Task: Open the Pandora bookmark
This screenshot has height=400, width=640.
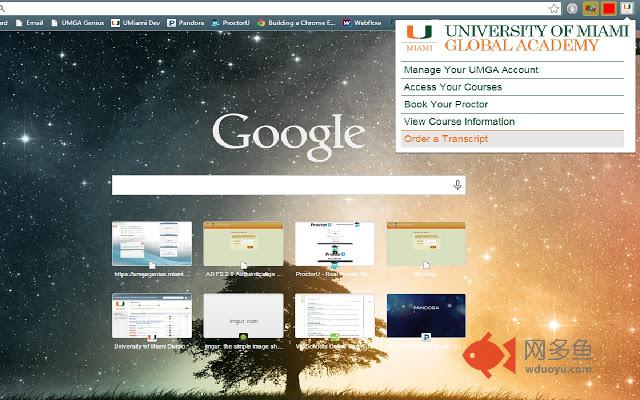Action: pyautogui.click(x=186, y=23)
